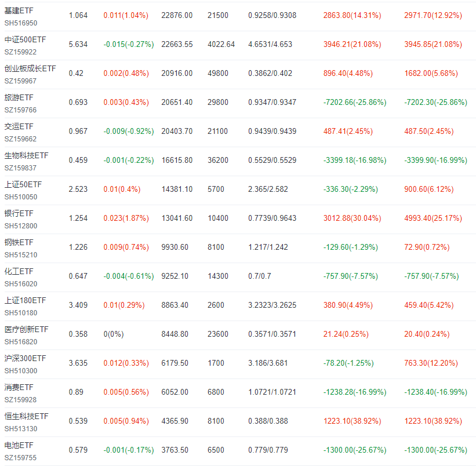The image size is (476, 466).
Task: Click the 0.779/0.779 cost cell
Action: [x=268, y=450]
